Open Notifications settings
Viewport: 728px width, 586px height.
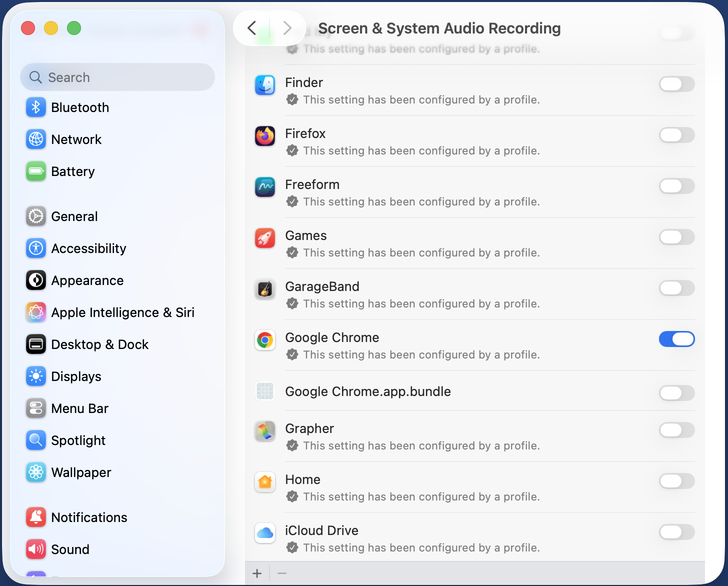117,517
